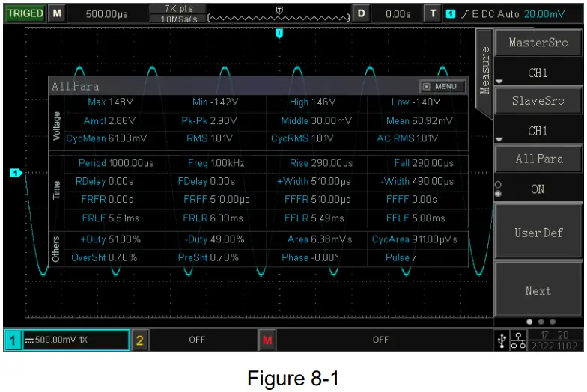Click the Others section label
The width and height of the screenshot is (587, 392).
(55, 249)
